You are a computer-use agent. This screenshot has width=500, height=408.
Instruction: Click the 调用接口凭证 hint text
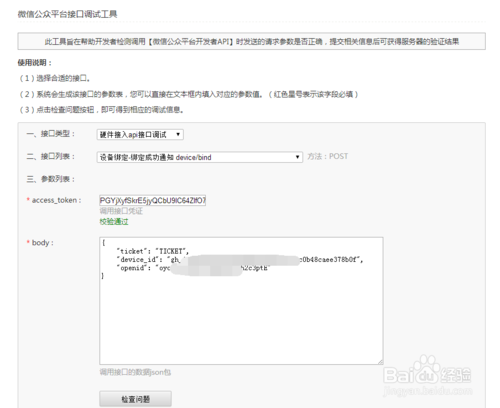(121, 211)
